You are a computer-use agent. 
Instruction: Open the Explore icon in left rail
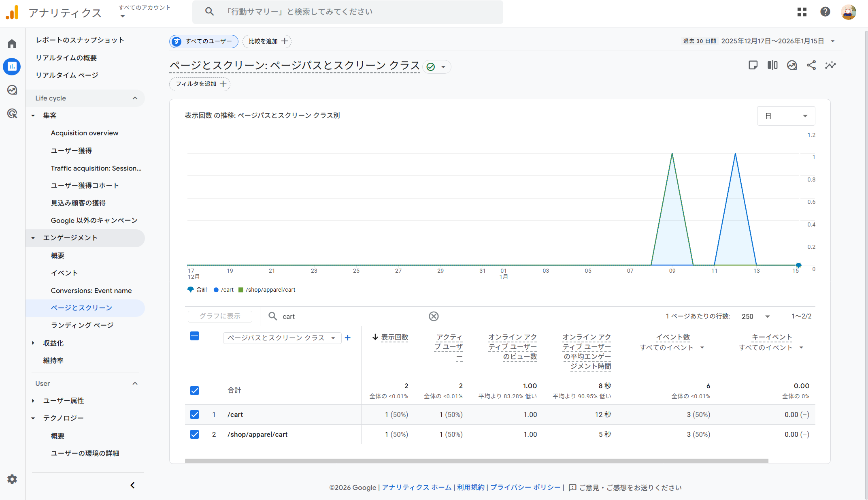[12, 90]
